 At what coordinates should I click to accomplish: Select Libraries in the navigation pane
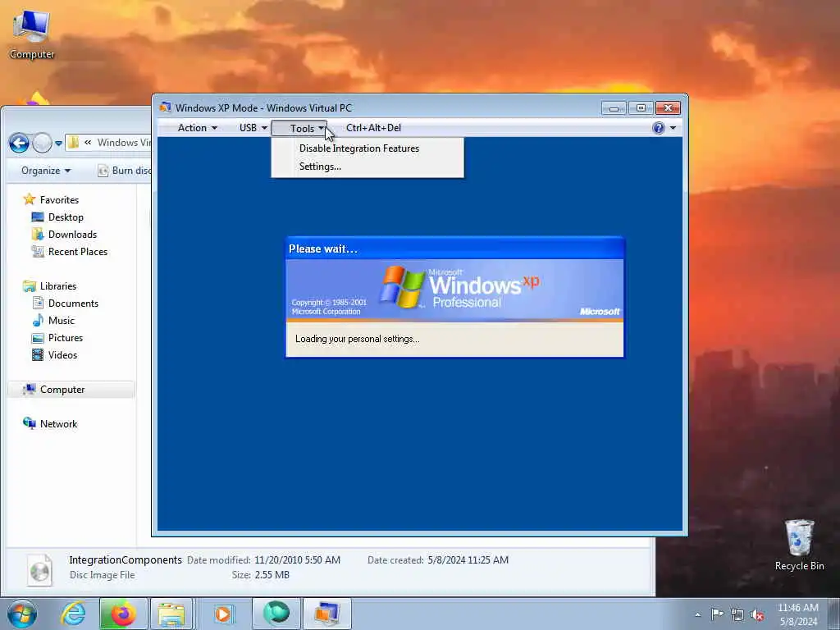coord(58,286)
